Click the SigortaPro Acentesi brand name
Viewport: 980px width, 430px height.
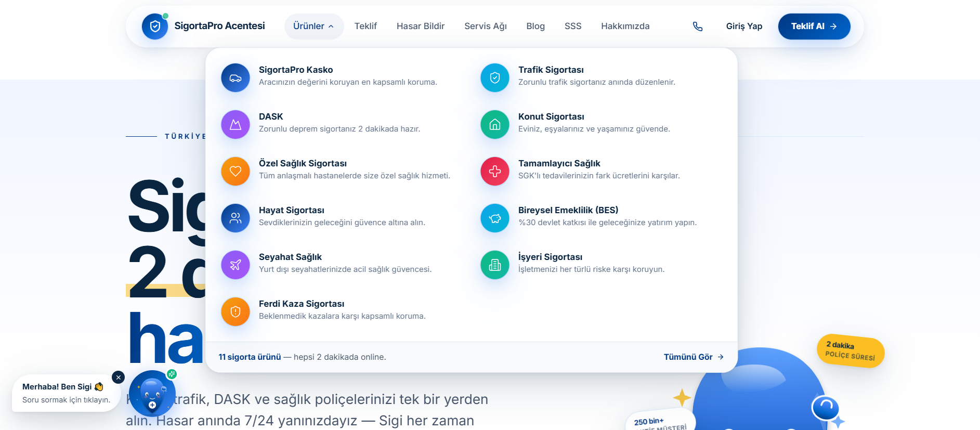click(x=219, y=26)
